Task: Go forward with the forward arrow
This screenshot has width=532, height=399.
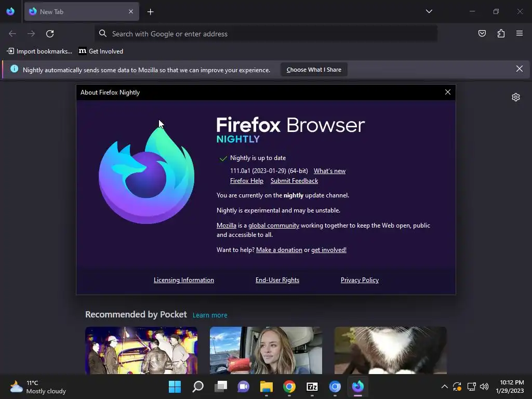Action: 31,34
